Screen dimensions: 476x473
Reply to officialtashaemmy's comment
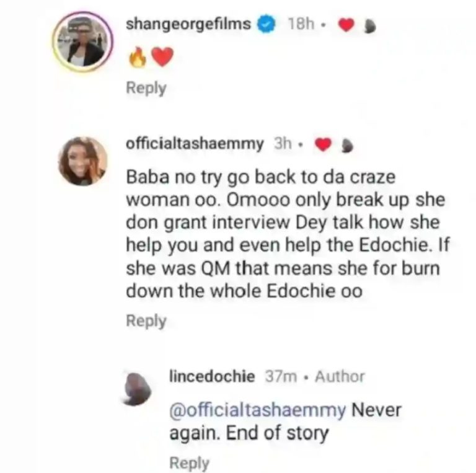(146, 321)
